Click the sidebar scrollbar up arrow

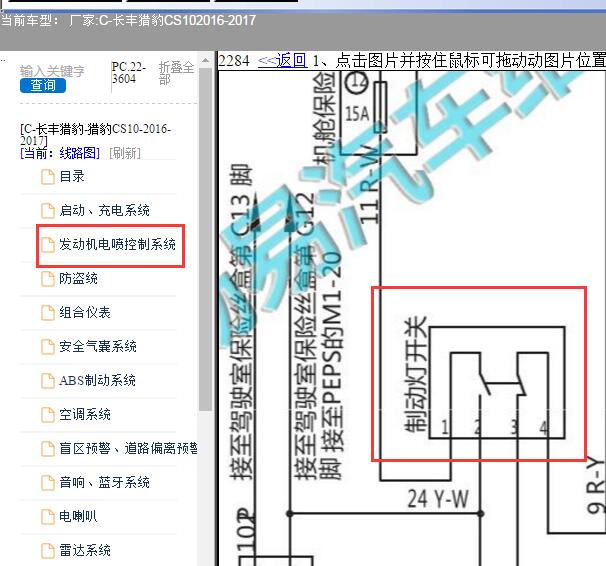click(205, 61)
